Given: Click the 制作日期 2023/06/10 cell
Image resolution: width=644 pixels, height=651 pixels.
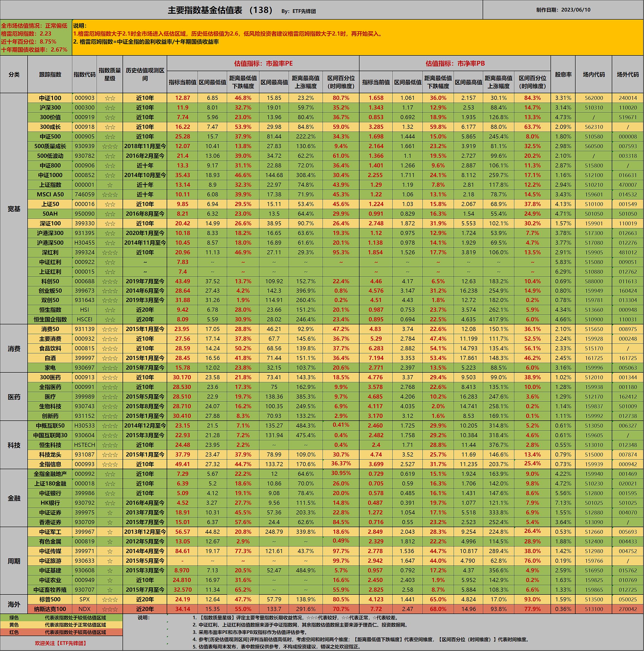Looking at the screenshot, I should pyautogui.click(x=563, y=10).
